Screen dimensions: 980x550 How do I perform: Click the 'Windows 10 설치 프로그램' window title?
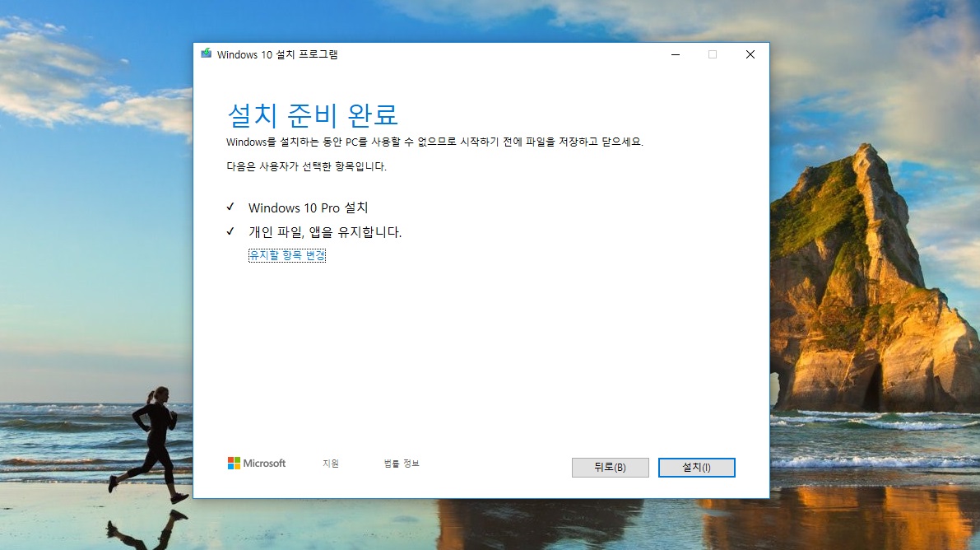pyautogui.click(x=277, y=54)
